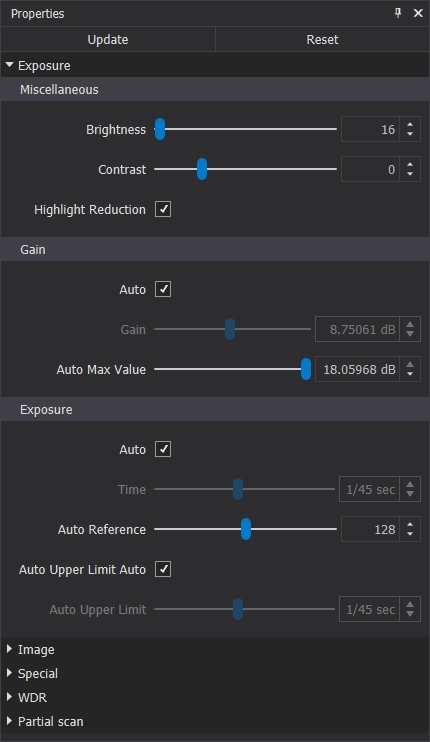Click the Auto Reference value field
Viewport: 430px width, 742px height.
(370, 529)
